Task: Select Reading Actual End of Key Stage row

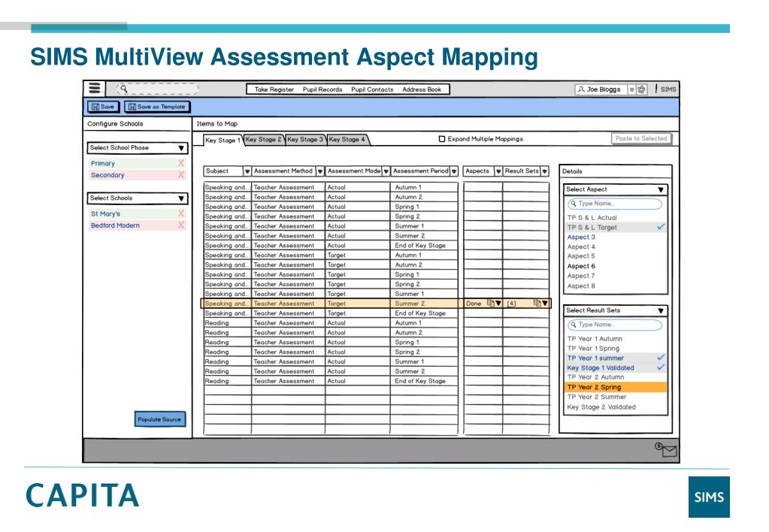Action: (x=331, y=381)
